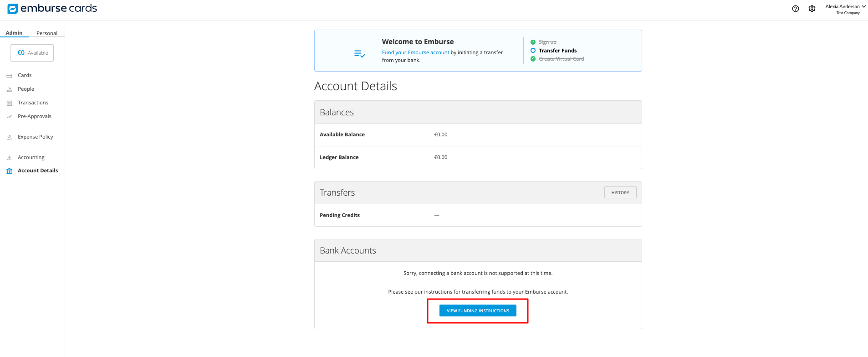Screen dimensions: 868x357
Task: Click the Welcome to Emburse heading
Action: (418, 41)
